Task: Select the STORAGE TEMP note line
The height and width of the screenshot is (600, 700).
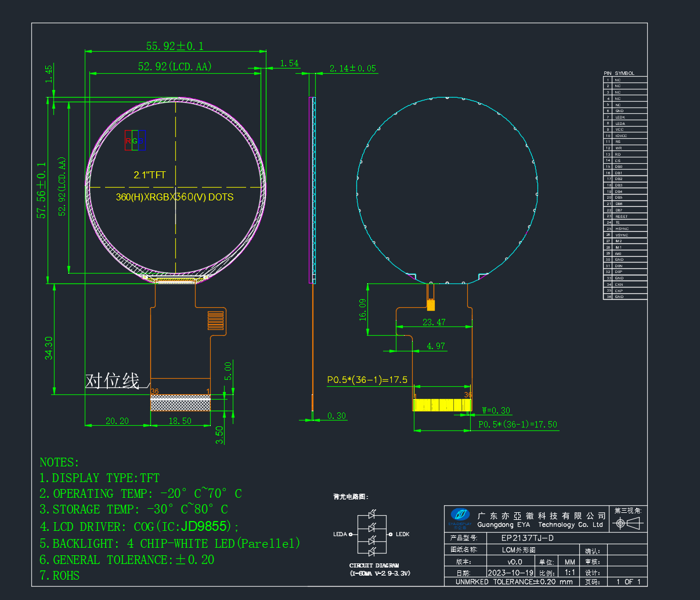Action: tap(133, 509)
